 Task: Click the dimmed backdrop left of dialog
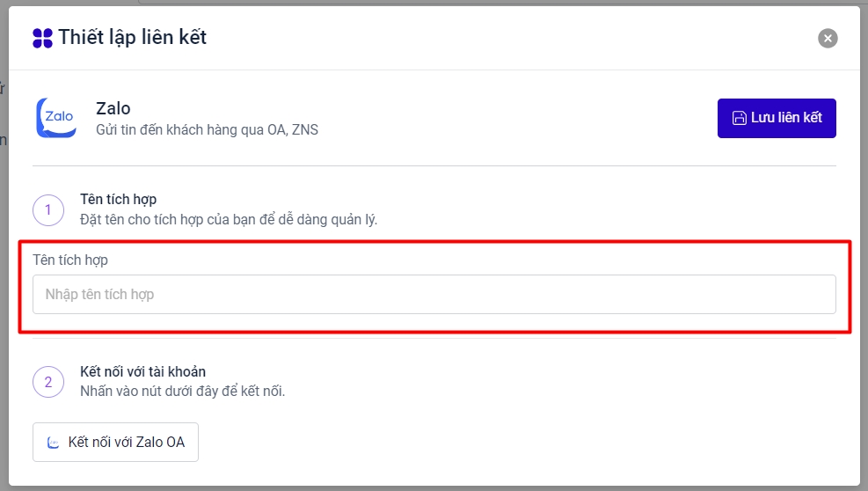4,264
